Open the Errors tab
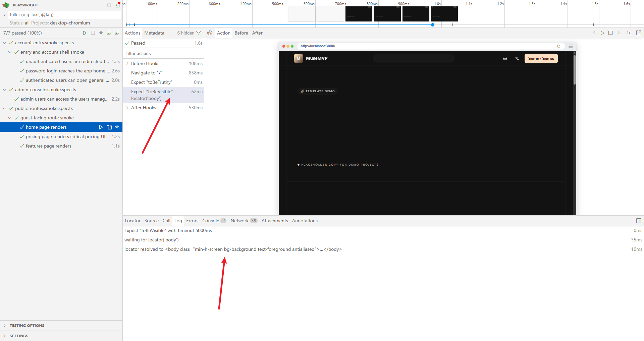Image resolution: width=644 pixels, height=341 pixels. pos(192,221)
